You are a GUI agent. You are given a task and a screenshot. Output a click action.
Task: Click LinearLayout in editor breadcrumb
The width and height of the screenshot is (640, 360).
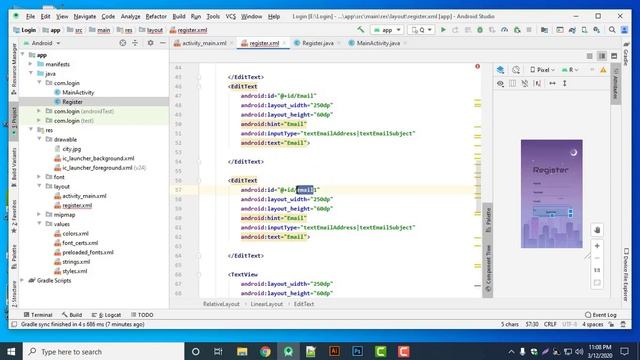click(x=266, y=304)
